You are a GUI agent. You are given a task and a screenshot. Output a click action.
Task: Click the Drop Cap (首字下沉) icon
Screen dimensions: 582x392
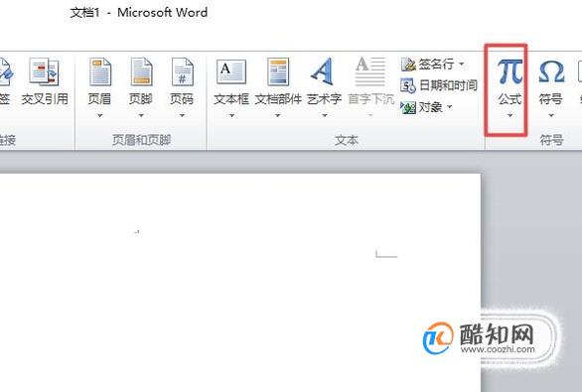(x=370, y=71)
